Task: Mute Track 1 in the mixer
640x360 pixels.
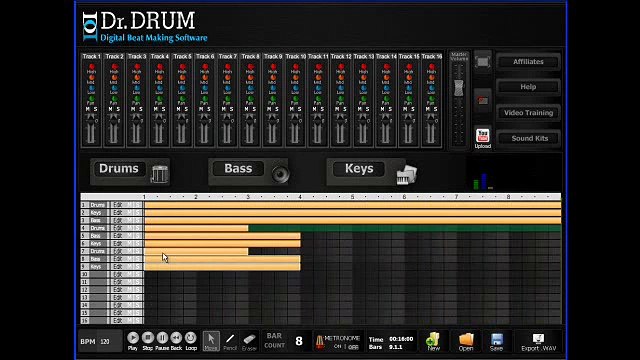Action: (x=88, y=109)
